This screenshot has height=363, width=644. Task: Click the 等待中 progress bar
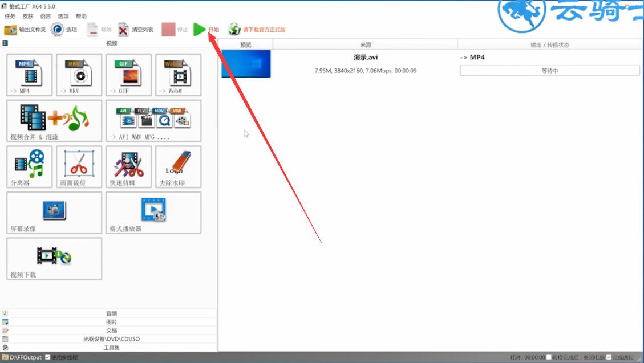[549, 71]
